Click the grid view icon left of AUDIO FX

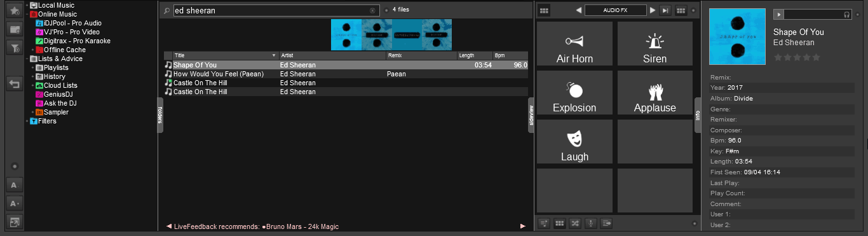coord(544,10)
